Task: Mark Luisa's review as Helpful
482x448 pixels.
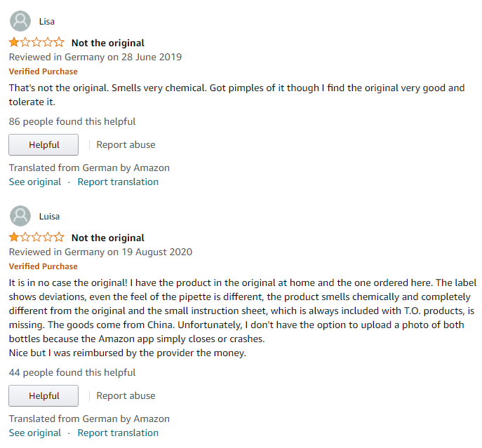Action: [x=43, y=396]
